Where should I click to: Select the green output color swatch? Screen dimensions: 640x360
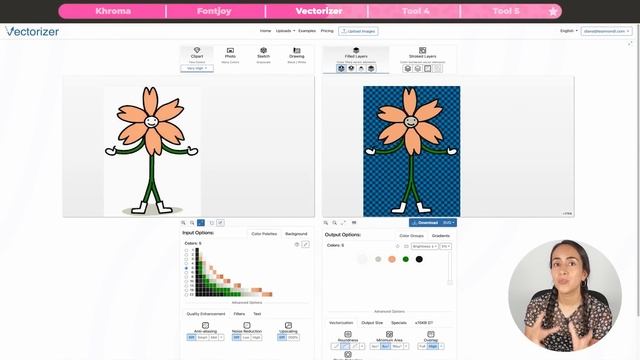(x=405, y=259)
